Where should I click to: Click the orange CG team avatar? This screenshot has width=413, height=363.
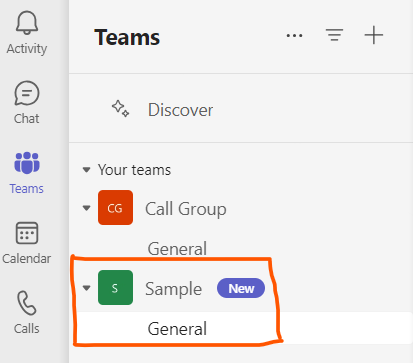[115, 208]
